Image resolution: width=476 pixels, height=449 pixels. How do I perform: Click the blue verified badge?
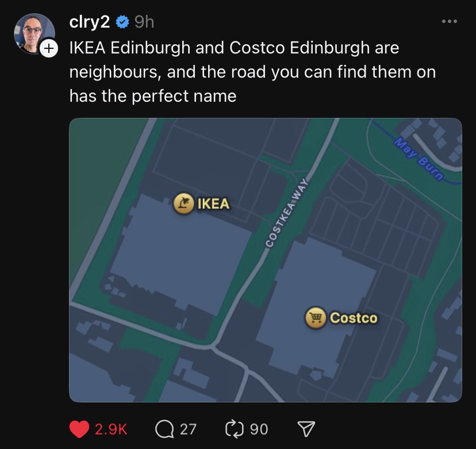(x=122, y=22)
